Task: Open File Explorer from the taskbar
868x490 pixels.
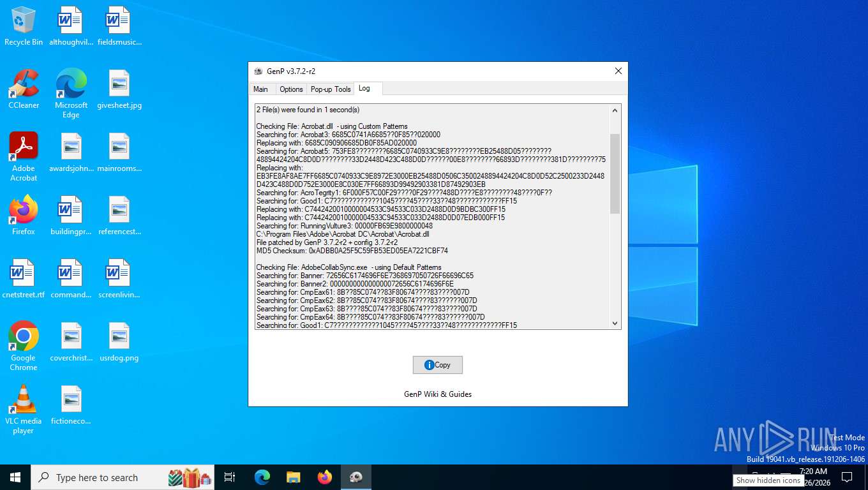Action: [293, 477]
